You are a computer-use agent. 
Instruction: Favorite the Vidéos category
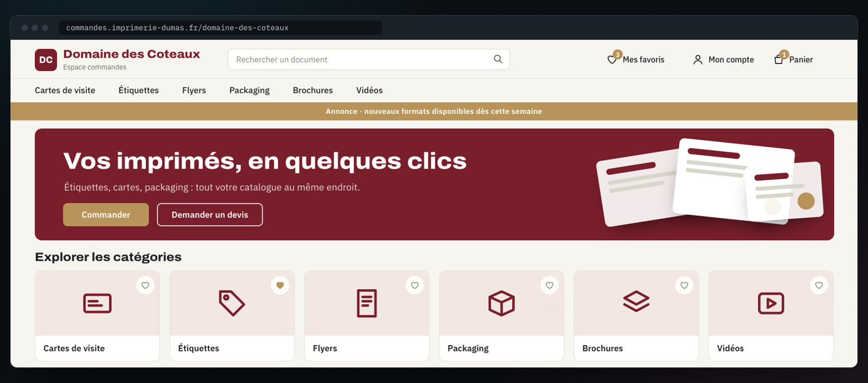pyautogui.click(x=819, y=285)
